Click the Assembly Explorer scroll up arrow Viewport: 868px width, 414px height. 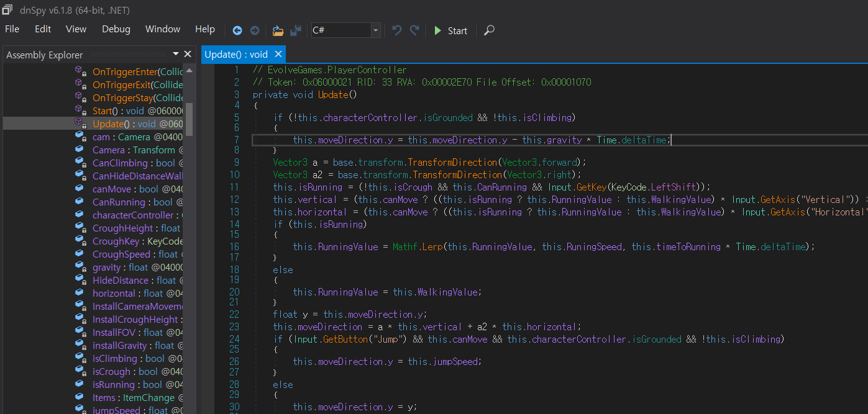pos(190,71)
